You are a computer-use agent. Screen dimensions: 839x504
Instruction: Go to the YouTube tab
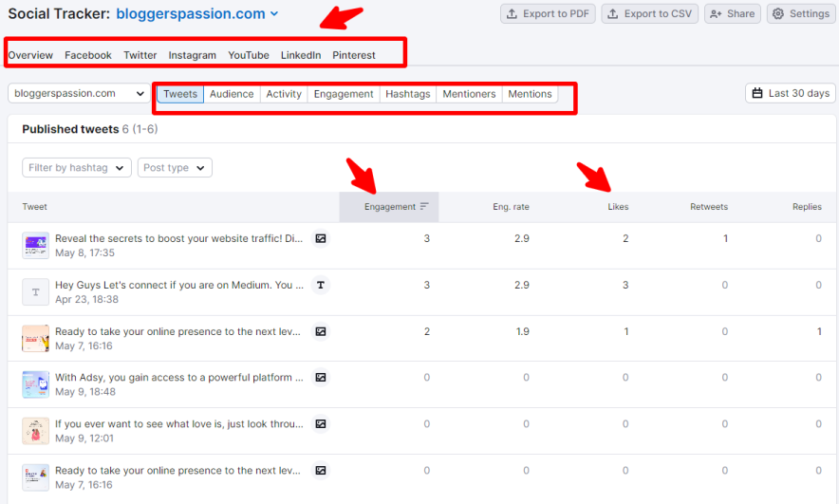[249, 55]
